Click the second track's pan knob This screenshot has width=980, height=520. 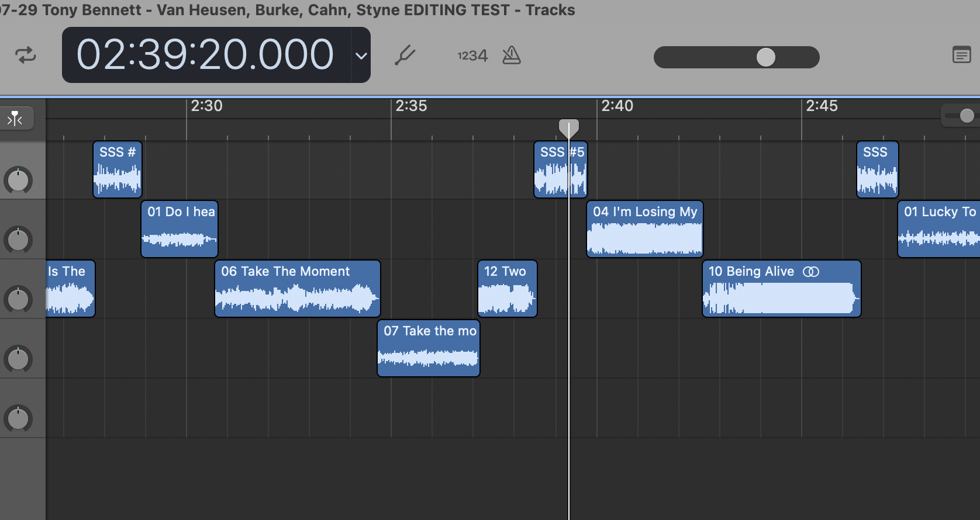coord(18,240)
